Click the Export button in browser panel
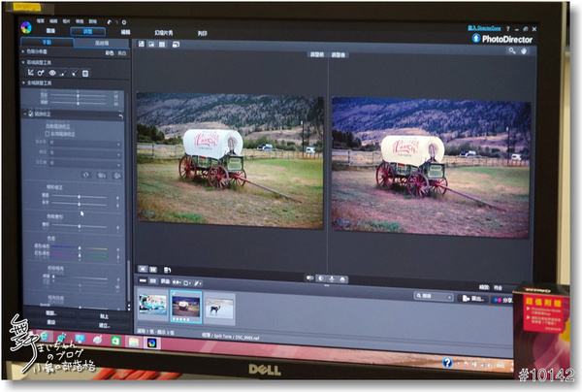Image resolution: width=582 pixels, height=392 pixels. point(473,299)
